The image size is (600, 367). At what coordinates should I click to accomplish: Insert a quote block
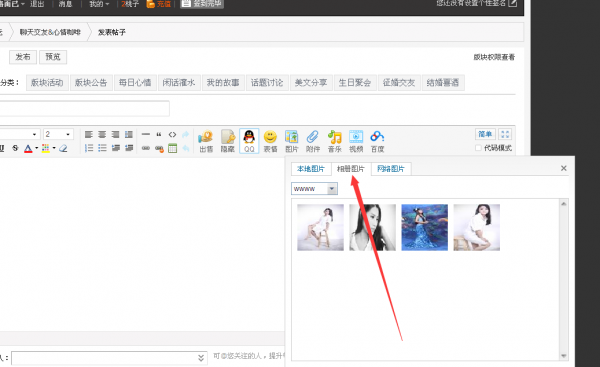159,134
